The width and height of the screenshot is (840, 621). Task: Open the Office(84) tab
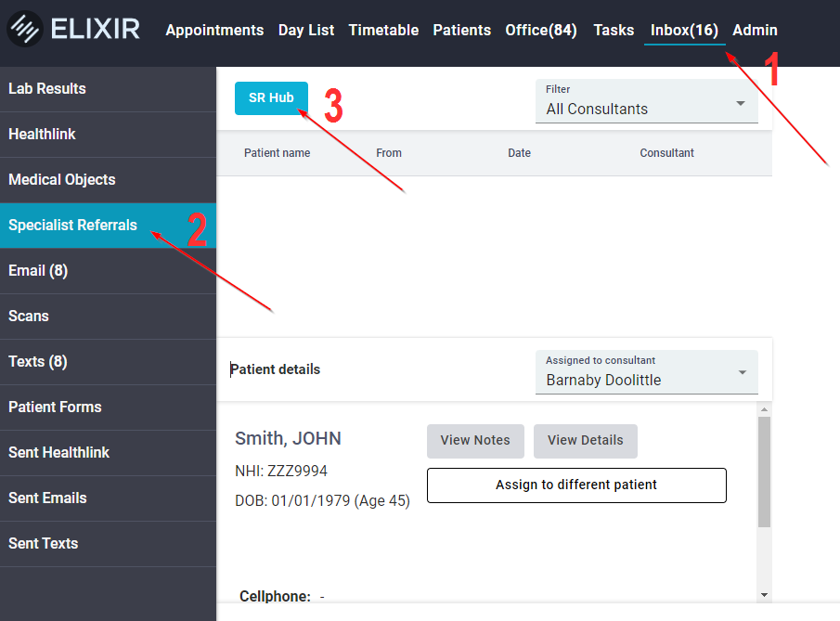point(541,30)
